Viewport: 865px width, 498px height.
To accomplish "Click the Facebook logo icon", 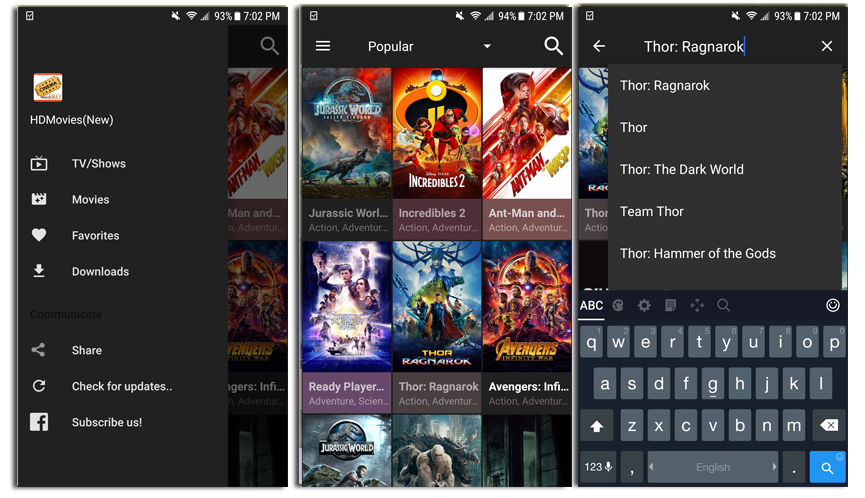I will [x=39, y=422].
